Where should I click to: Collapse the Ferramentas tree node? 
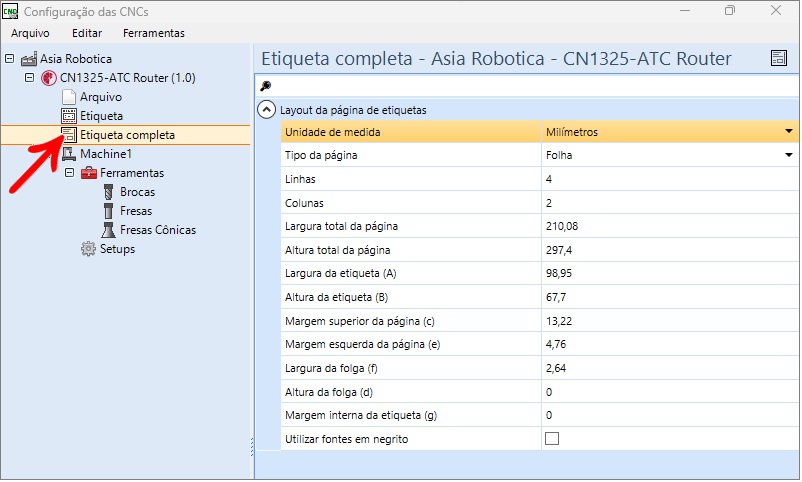point(70,173)
